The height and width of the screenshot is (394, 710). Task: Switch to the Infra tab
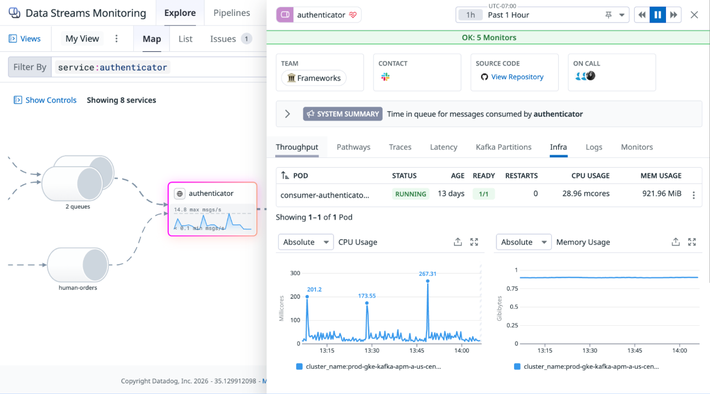[x=558, y=147]
